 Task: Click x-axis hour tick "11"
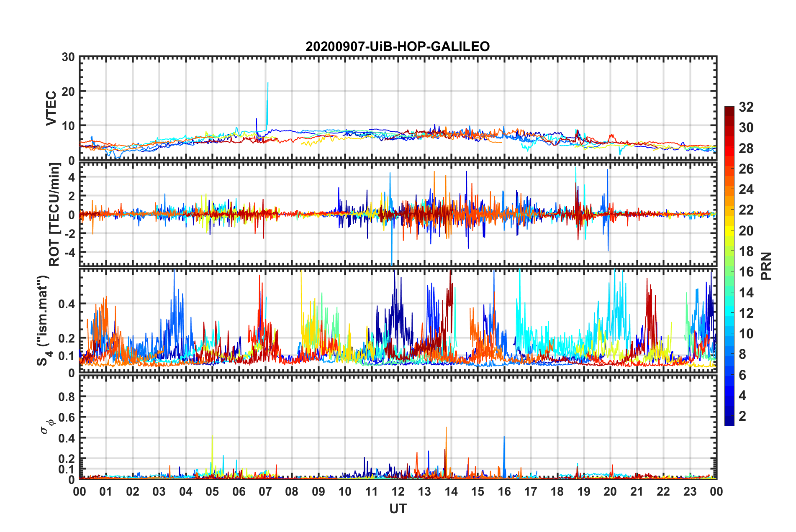pyautogui.click(x=372, y=491)
